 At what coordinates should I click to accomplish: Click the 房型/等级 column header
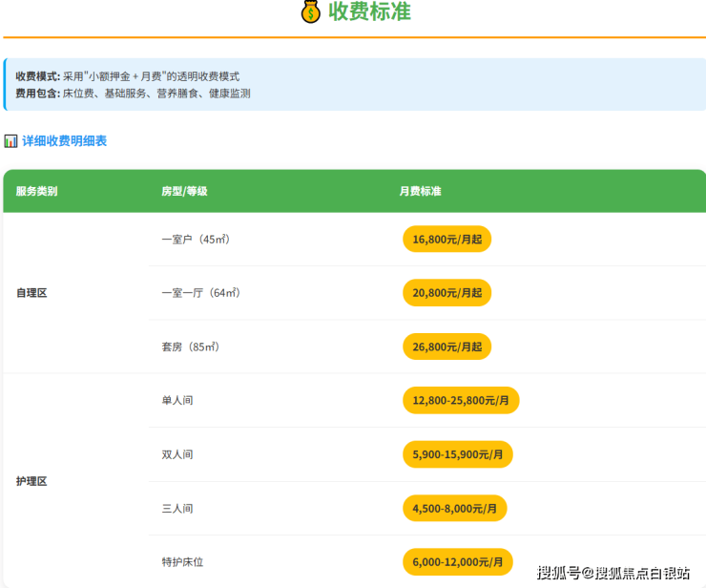point(184,191)
